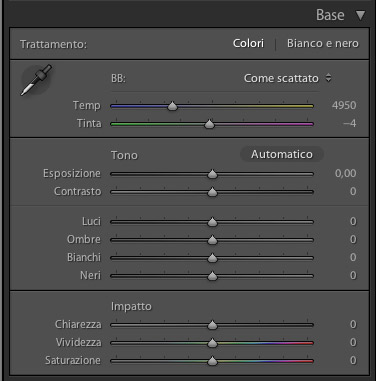Click the Chiarezza label

[78, 325]
